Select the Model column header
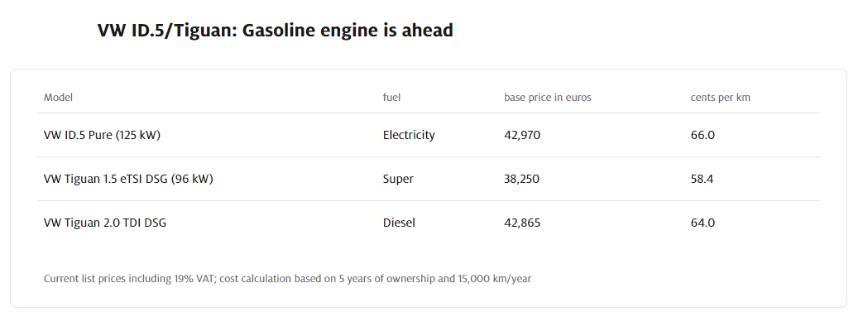The image size is (868, 331). click(x=58, y=98)
